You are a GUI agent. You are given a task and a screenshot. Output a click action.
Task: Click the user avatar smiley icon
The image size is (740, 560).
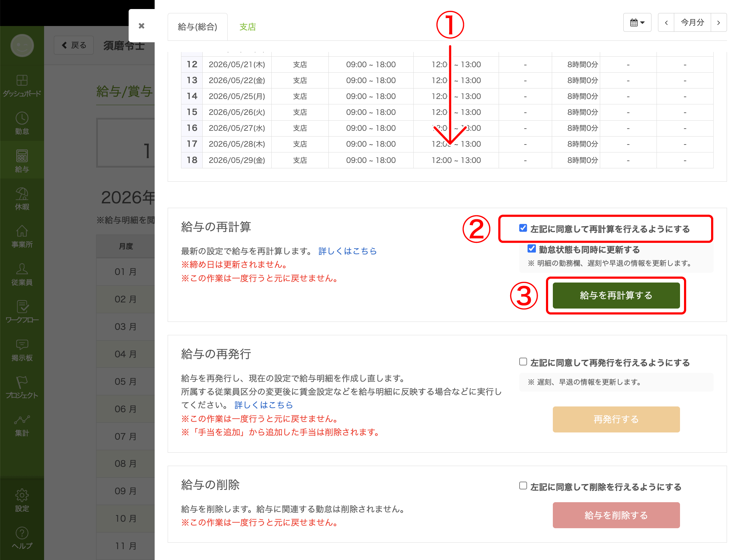click(x=22, y=46)
